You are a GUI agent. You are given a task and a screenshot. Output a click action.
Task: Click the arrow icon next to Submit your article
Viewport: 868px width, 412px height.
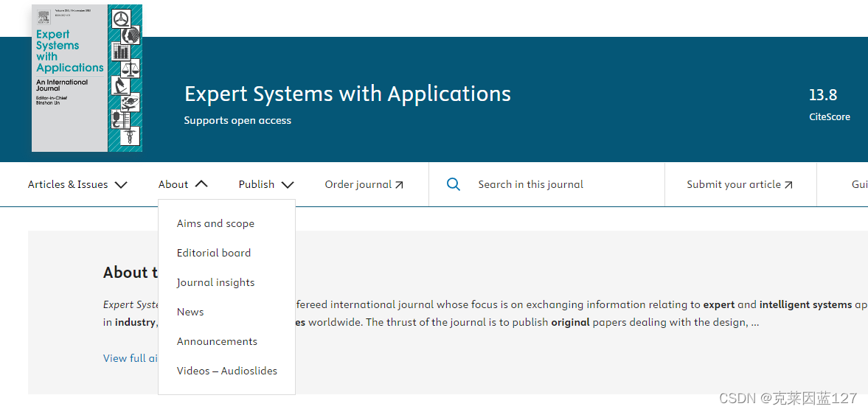(x=788, y=185)
